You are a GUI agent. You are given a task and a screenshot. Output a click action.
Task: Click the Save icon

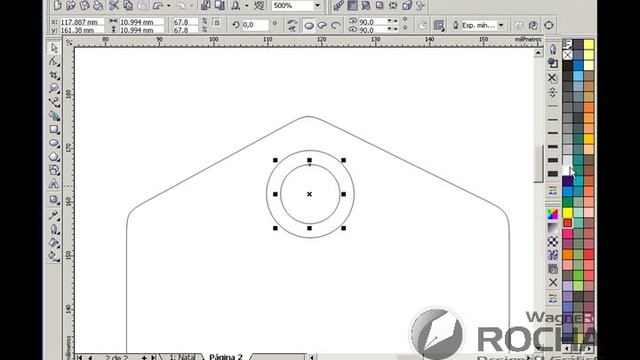(84, 6)
